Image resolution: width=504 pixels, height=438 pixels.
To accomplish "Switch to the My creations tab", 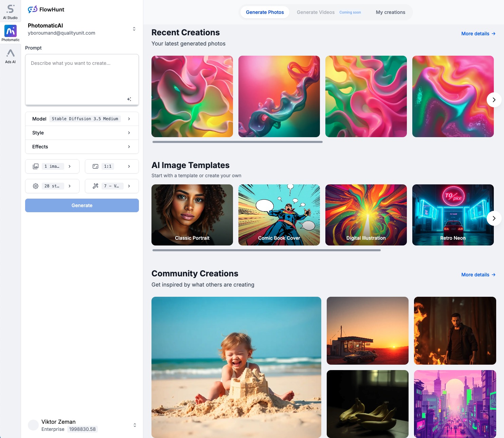I will point(390,12).
